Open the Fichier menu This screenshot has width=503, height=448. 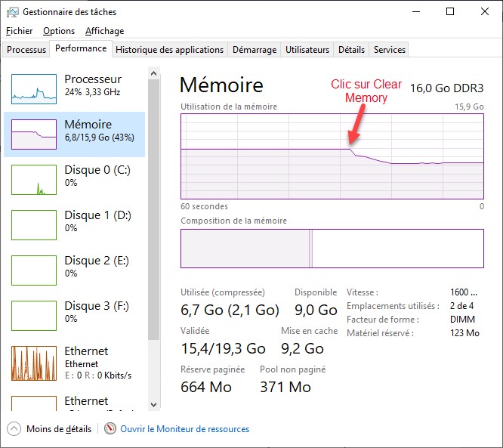20,31
